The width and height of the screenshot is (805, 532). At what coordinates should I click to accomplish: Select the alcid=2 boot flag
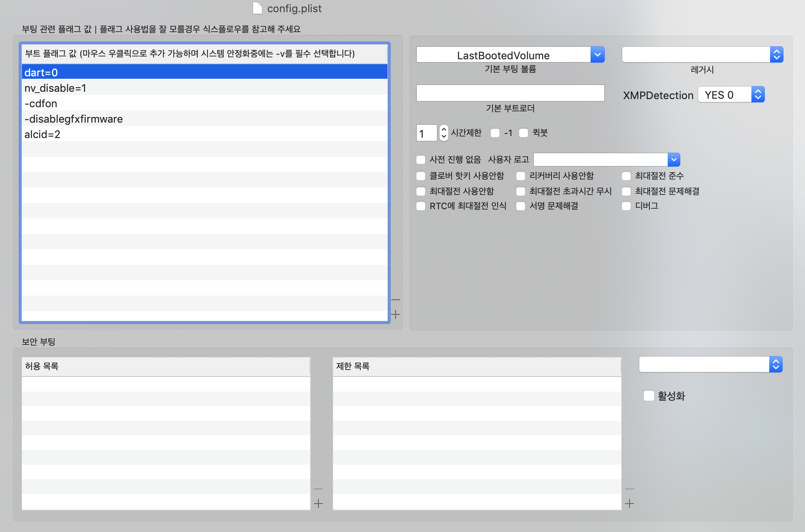coord(204,134)
